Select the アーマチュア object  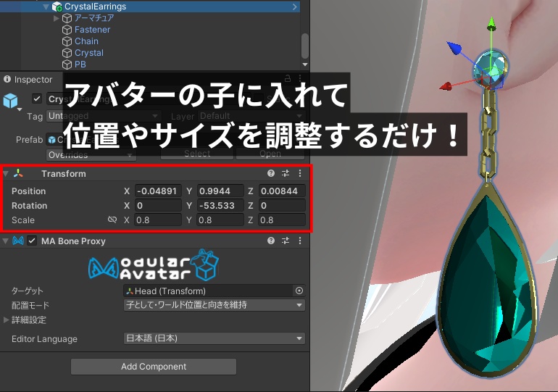click(94, 18)
